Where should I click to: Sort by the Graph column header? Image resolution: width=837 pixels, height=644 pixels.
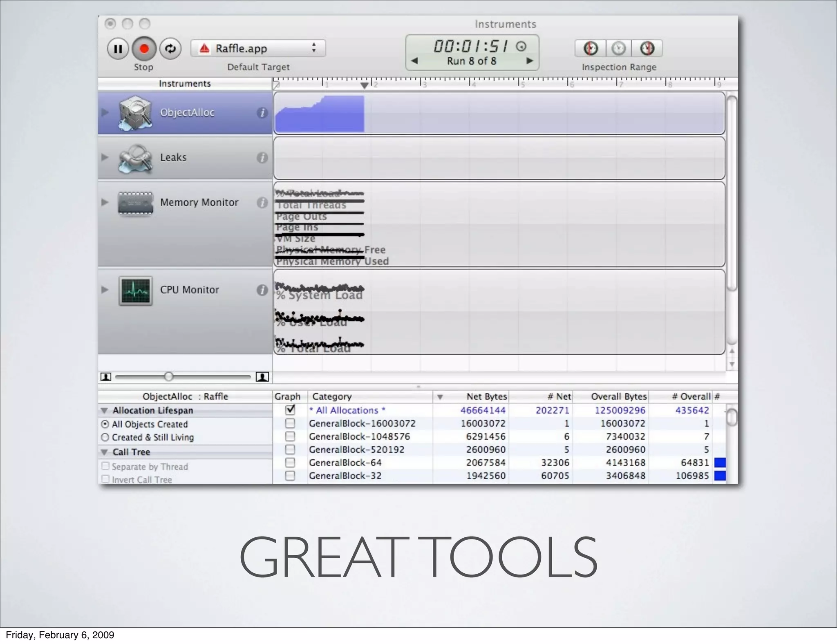[x=290, y=396]
